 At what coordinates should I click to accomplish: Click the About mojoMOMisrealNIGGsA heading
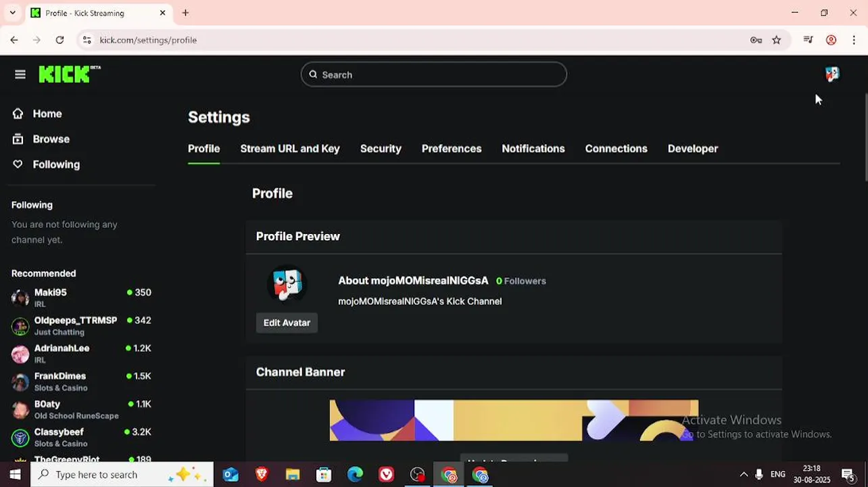point(413,281)
